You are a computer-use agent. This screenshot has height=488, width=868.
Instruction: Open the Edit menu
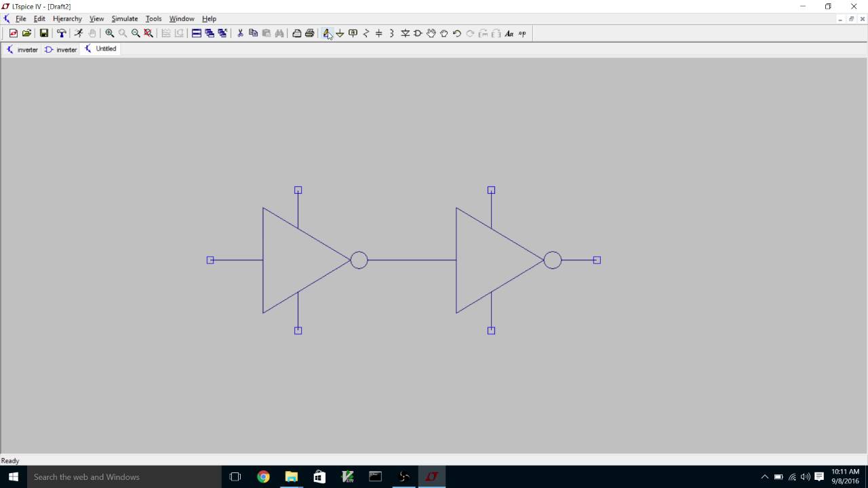39,19
